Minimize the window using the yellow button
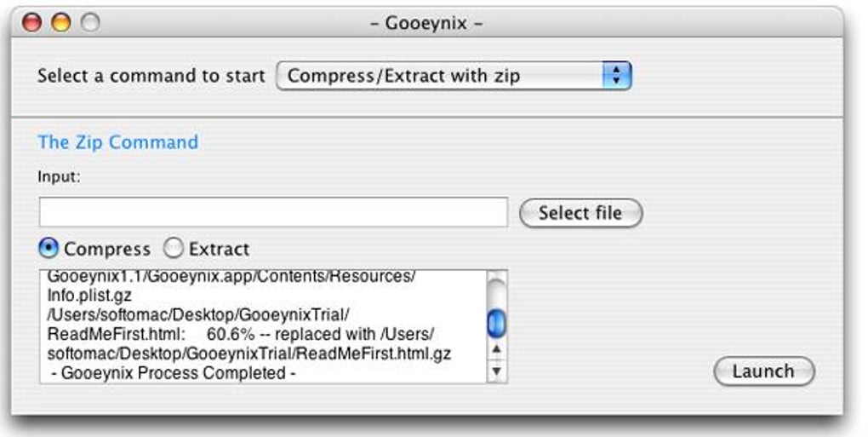868x437 pixels. click(61, 23)
